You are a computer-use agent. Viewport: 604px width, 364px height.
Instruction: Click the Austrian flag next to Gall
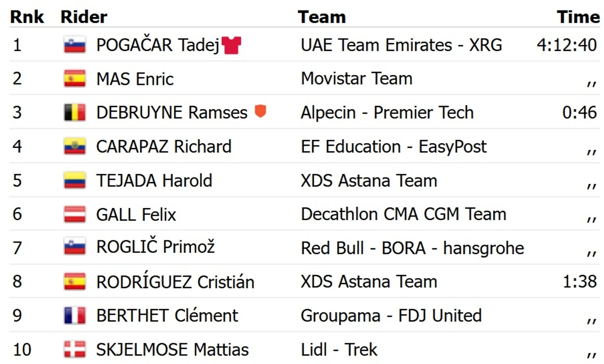coord(74,214)
